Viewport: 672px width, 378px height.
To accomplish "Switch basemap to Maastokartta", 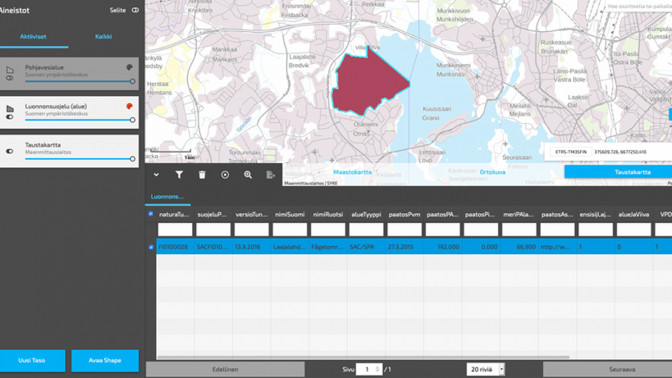I will 352,172.
